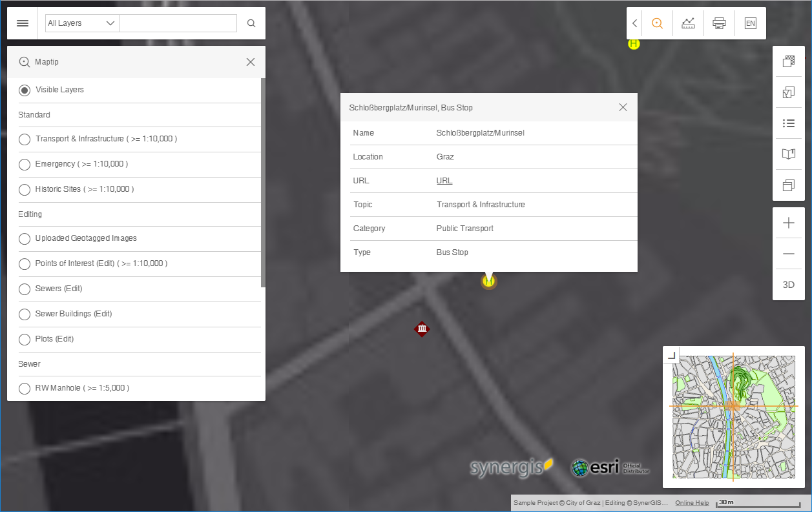Open the bookmarks panel
The height and width of the screenshot is (512, 812).
pyautogui.click(x=788, y=154)
